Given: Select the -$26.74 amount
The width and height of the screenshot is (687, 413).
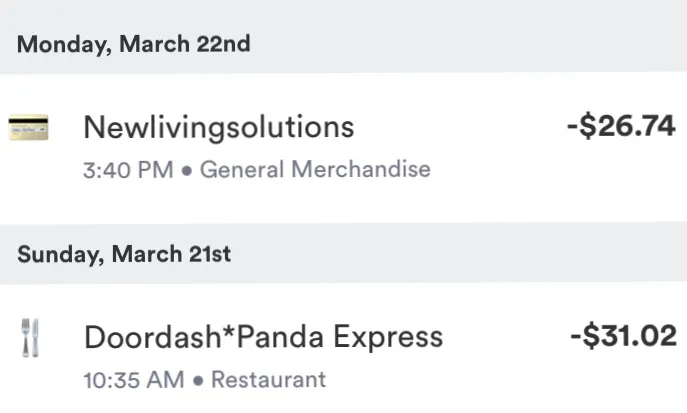Looking at the screenshot, I should [621, 126].
